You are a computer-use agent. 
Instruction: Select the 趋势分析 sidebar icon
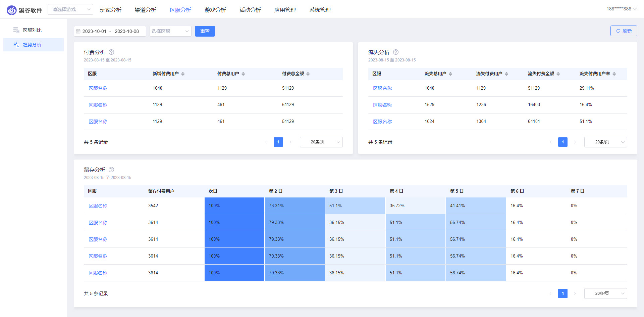coord(16,44)
